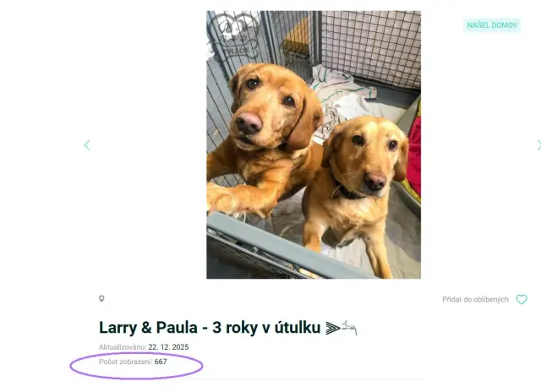Click the Aktualizováno label
The image size is (541, 392).
[x=123, y=347]
